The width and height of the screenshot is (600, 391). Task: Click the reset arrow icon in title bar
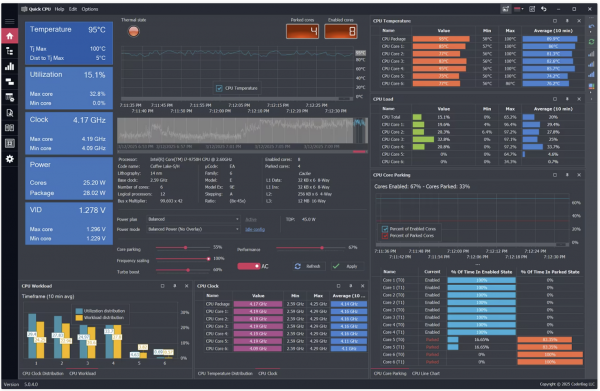[544, 9]
